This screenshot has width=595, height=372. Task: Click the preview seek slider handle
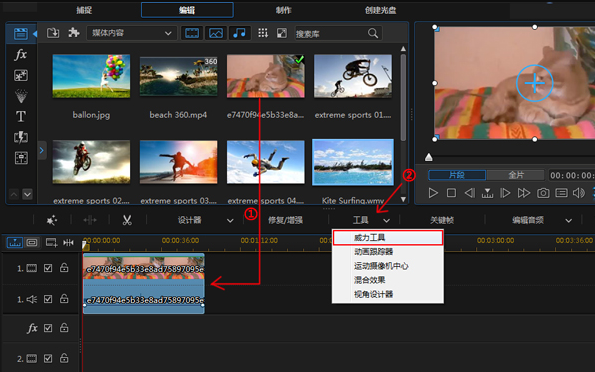point(428,157)
